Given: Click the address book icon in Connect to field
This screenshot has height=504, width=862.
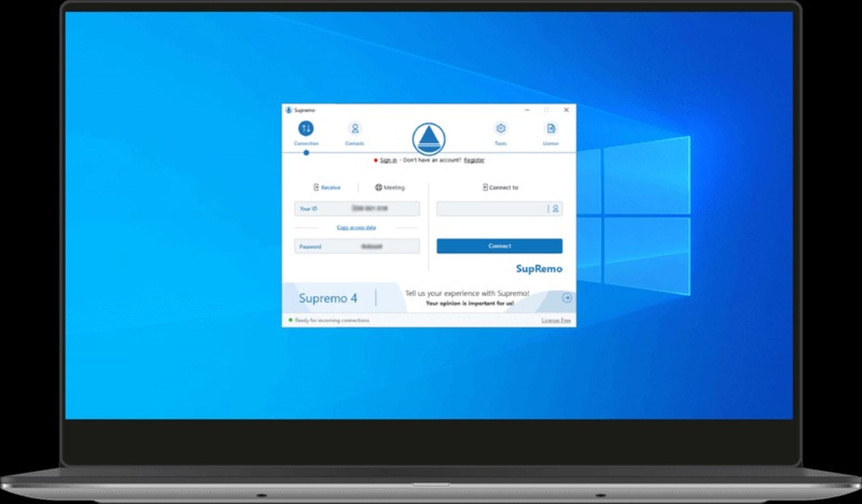Looking at the screenshot, I should pos(556,209).
